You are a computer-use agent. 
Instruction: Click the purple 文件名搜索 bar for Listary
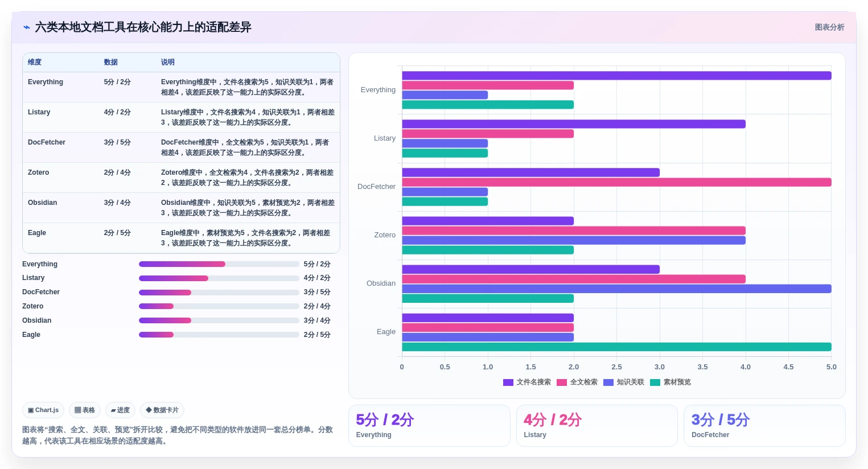click(x=574, y=124)
